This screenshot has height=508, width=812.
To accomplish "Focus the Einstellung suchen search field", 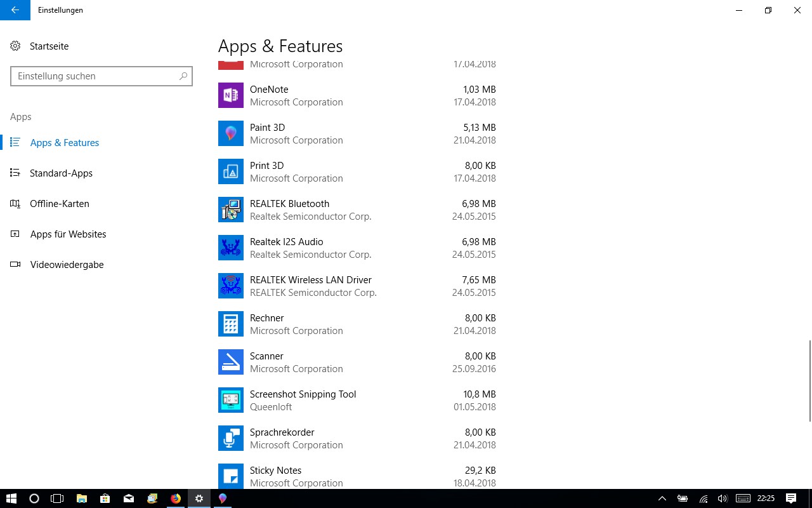I will (101, 76).
